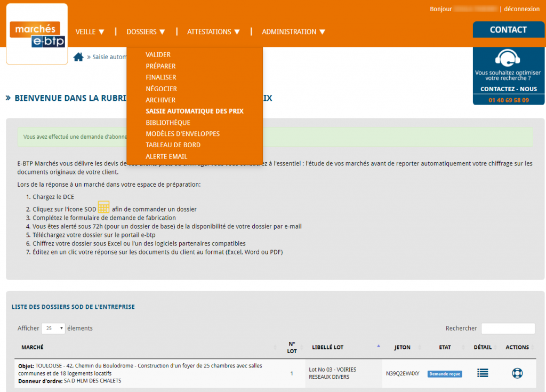Click the Donneur d'ordre SA D HLM DES CHALETS text
Viewport: 546px width, 392px height.
coord(70,381)
